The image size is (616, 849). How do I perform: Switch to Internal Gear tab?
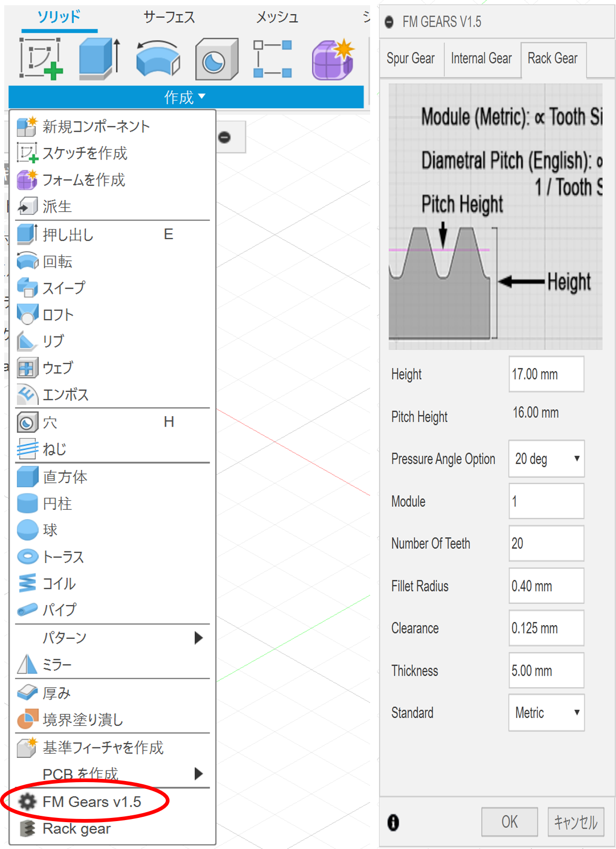click(481, 58)
